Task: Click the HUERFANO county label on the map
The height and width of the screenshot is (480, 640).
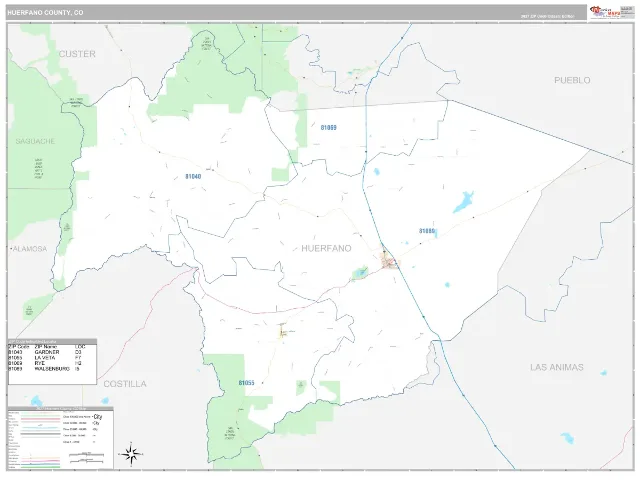Action: tap(326, 249)
